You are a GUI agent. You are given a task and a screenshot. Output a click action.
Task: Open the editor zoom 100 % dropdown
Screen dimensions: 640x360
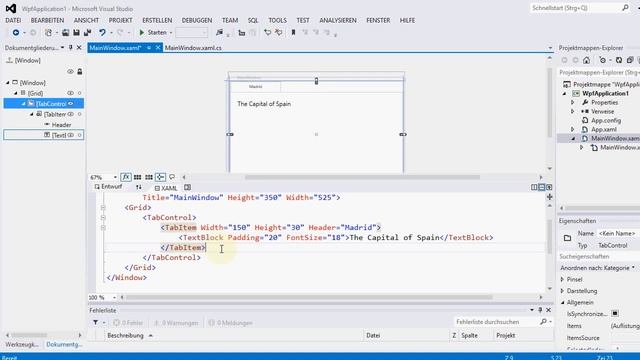click(x=114, y=298)
